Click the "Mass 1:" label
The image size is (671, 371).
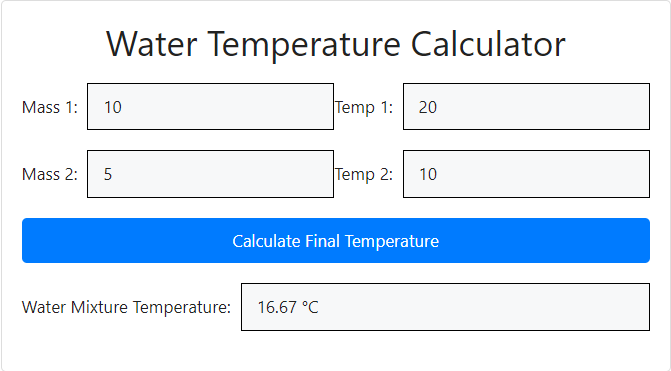tap(50, 107)
